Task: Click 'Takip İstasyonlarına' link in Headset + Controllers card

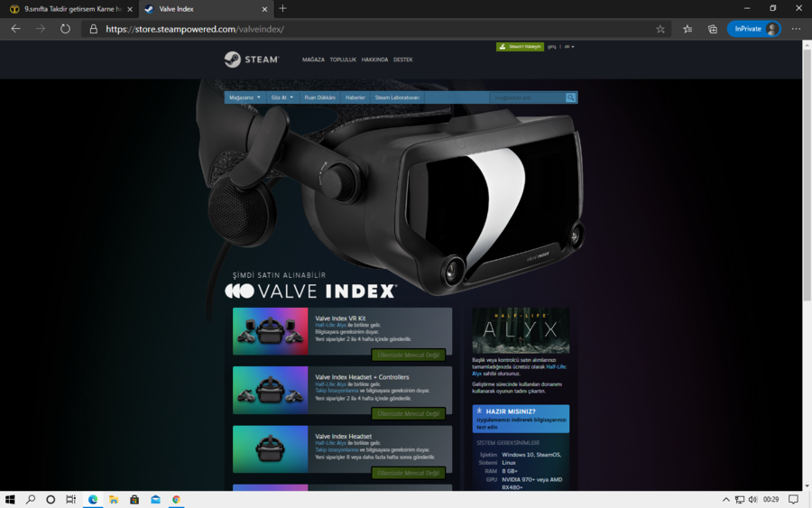Action: pyautogui.click(x=337, y=391)
